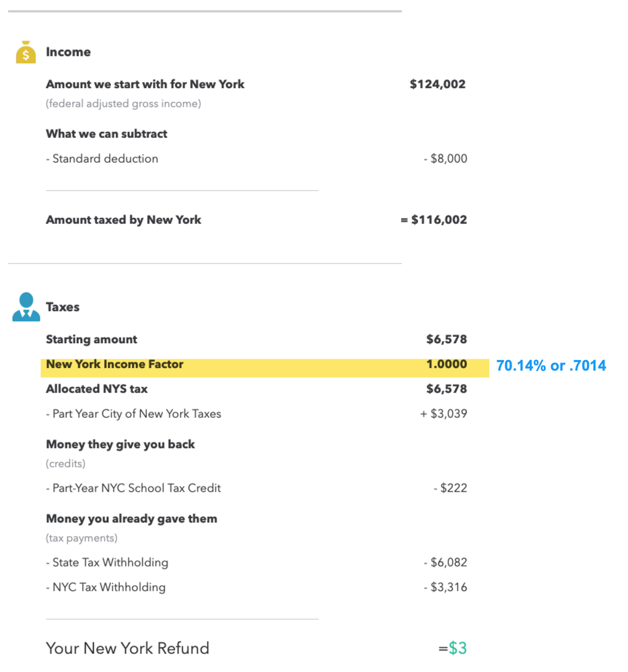Click the Standard deduction line item

click(x=105, y=159)
